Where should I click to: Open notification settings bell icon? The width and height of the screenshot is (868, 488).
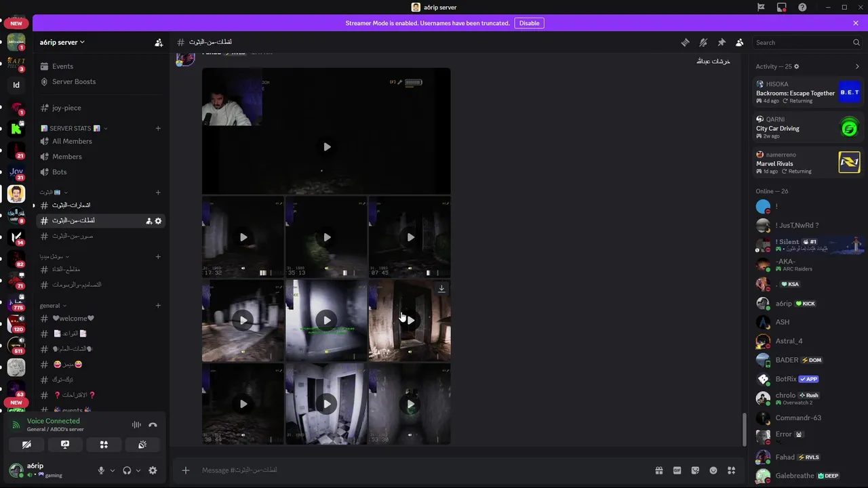coord(703,42)
